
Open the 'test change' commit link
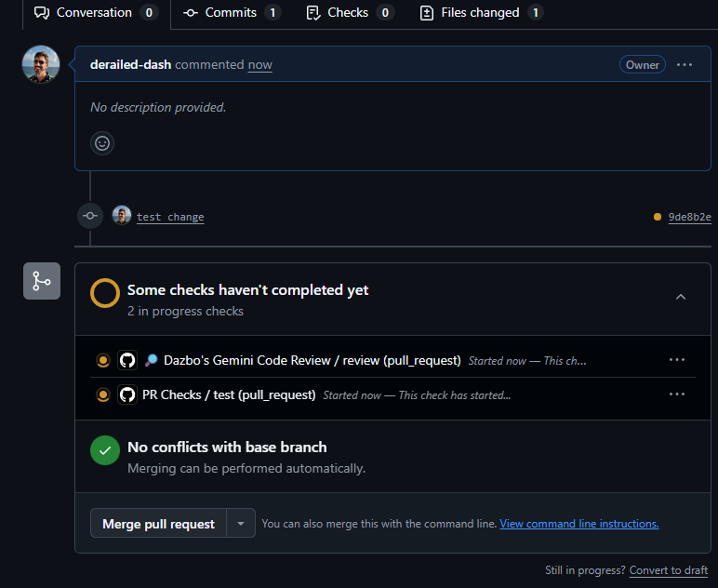click(170, 217)
